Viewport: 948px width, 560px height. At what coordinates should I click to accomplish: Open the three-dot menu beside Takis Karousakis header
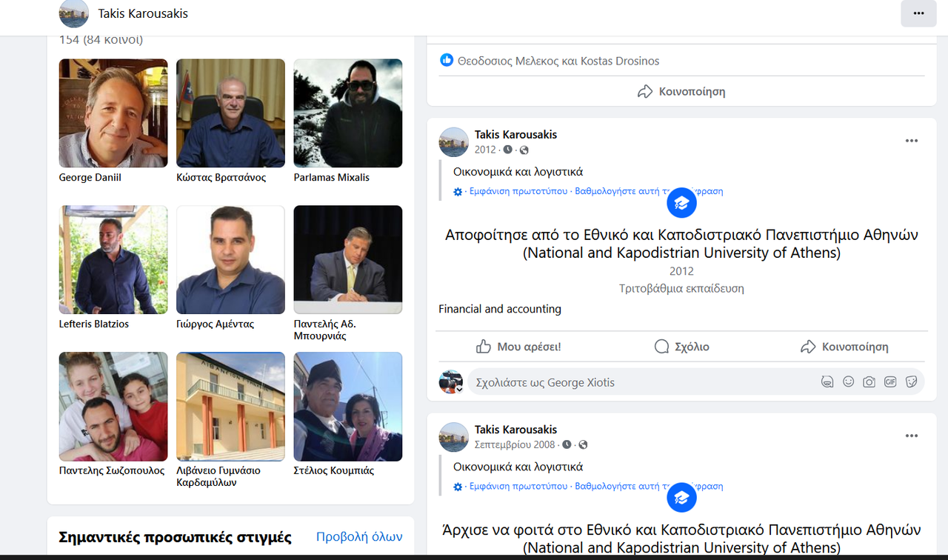(918, 13)
